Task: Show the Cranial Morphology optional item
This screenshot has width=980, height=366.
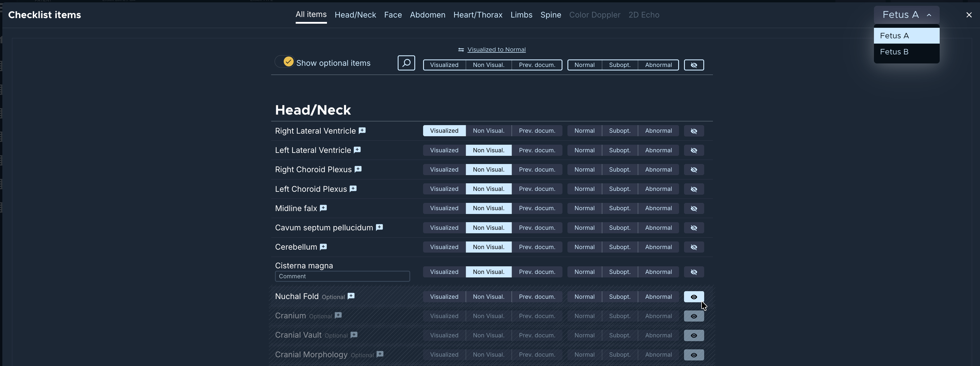Action: point(694,355)
